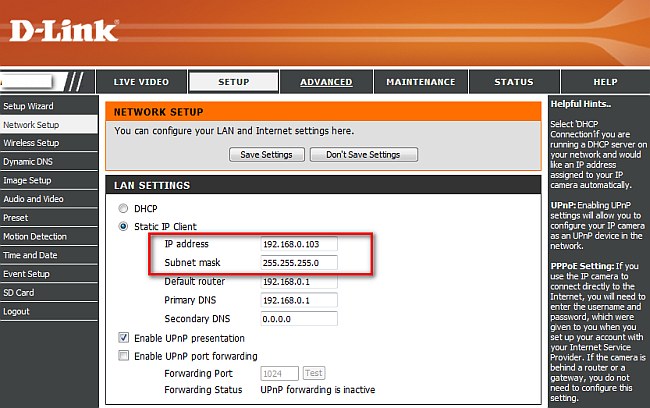Open the Maintenance tab
The width and height of the screenshot is (650, 408).
pyautogui.click(x=421, y=82)
